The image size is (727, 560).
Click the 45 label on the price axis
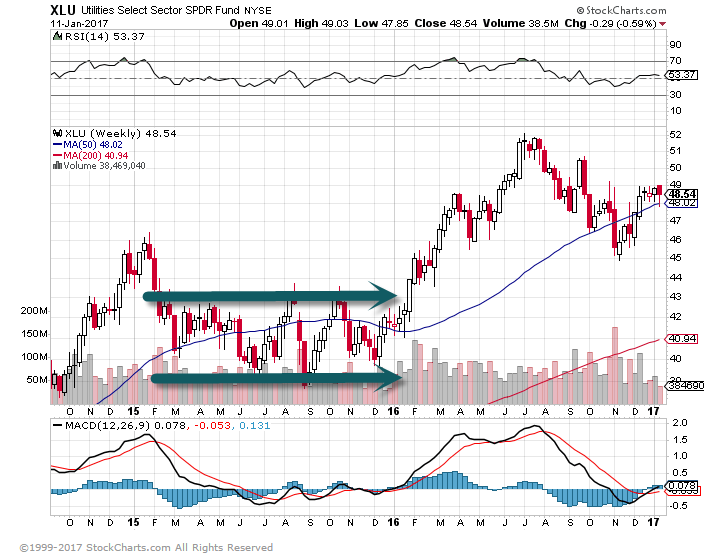point(675,257)
